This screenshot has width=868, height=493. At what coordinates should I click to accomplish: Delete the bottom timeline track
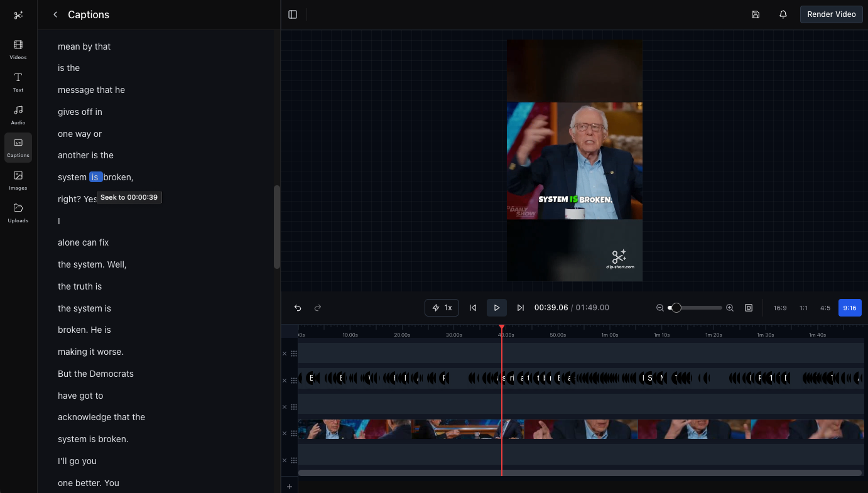285,460
